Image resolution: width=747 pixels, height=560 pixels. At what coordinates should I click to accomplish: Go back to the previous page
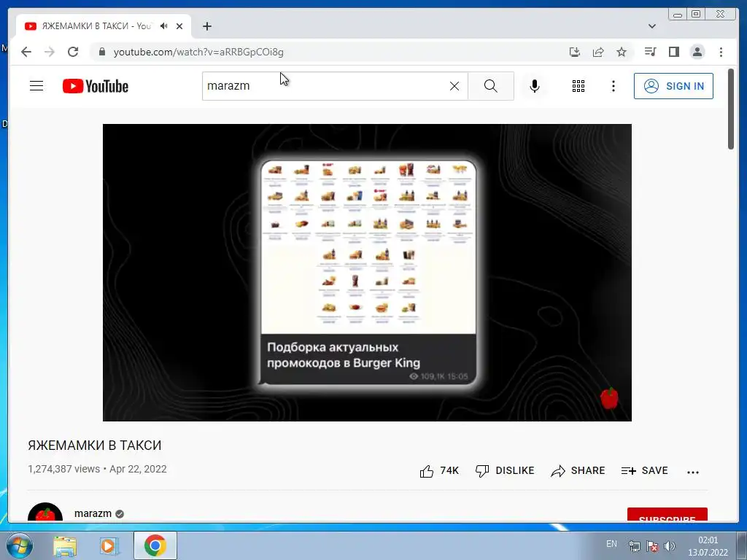[26, 52]
